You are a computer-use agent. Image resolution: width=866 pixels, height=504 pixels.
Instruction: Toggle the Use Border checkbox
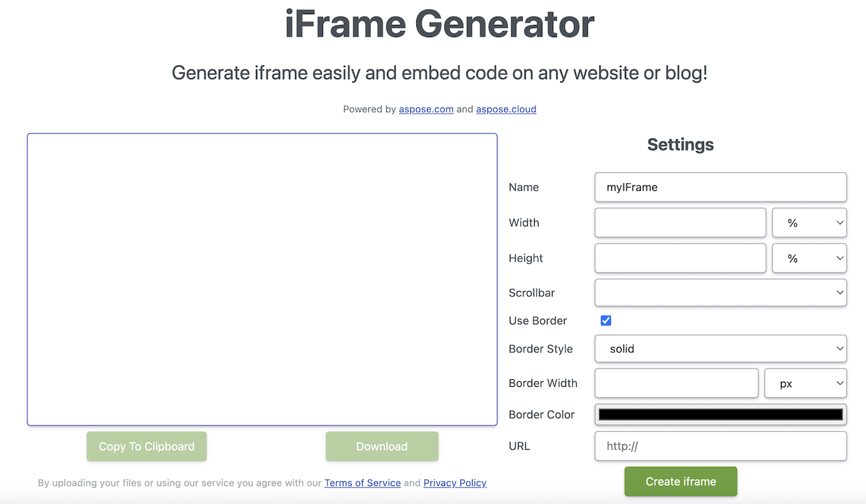[606, 320]
